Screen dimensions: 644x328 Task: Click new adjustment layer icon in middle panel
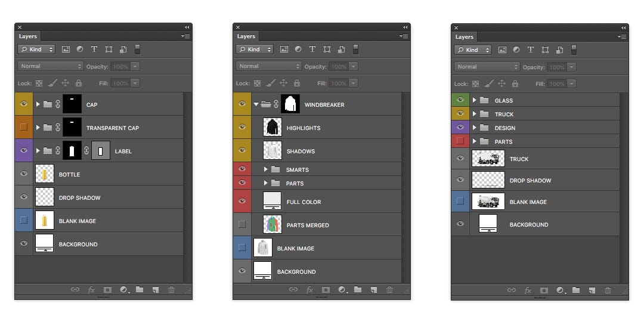342,290
